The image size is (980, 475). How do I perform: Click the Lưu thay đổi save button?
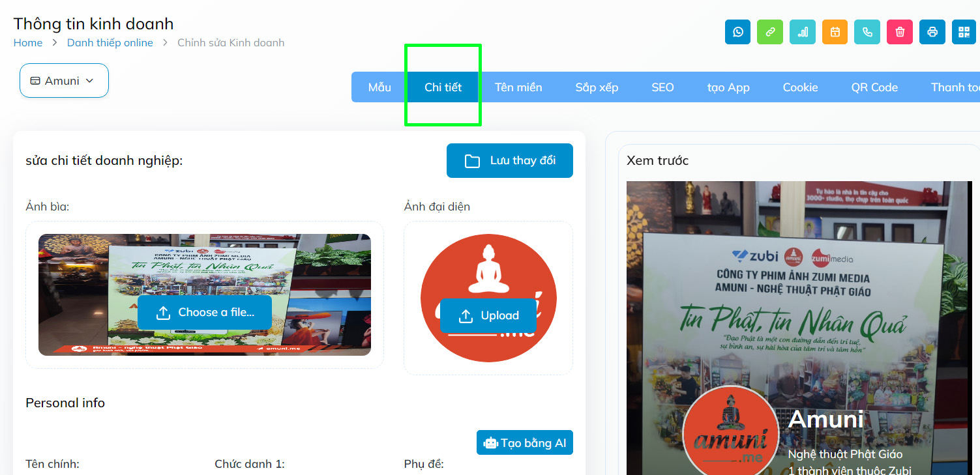[x=510, y=160]
